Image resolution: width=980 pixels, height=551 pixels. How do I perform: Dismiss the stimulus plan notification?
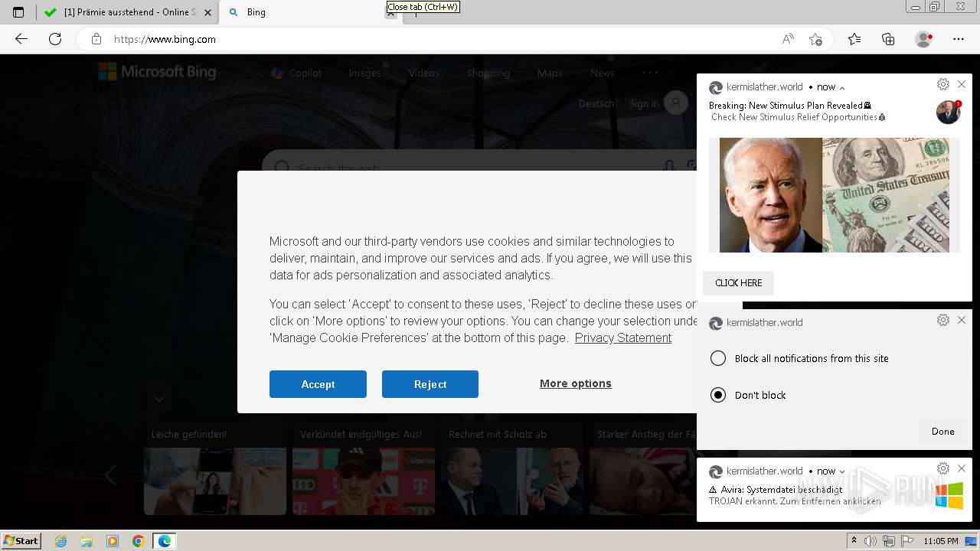tap(962, 84)
